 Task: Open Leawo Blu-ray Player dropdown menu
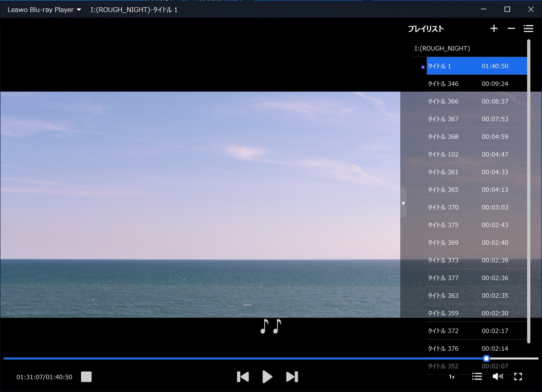[44, 10]
